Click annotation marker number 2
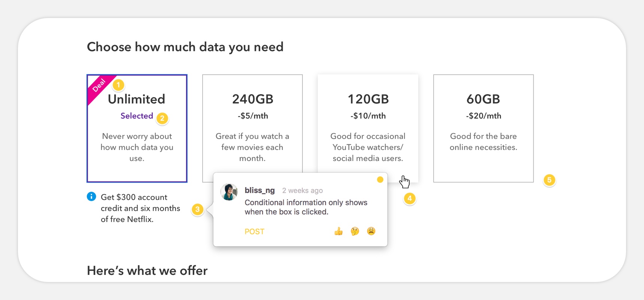This screenshot has height=300, width=644. click(162, 118)
